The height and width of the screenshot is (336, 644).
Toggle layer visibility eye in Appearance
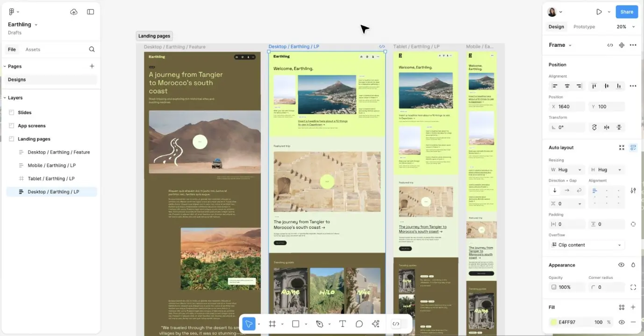pyautogui.click(x=622, y=265)
